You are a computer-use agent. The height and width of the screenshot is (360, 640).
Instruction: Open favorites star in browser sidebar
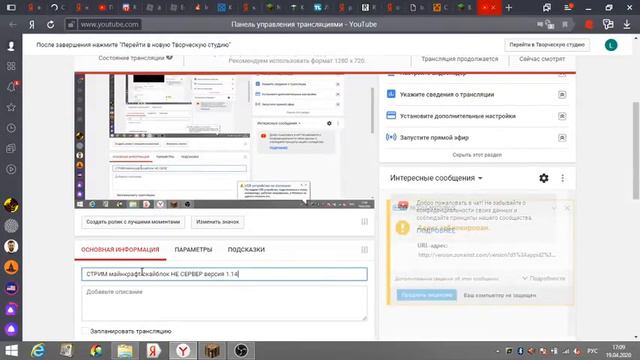tap(11, 107)
